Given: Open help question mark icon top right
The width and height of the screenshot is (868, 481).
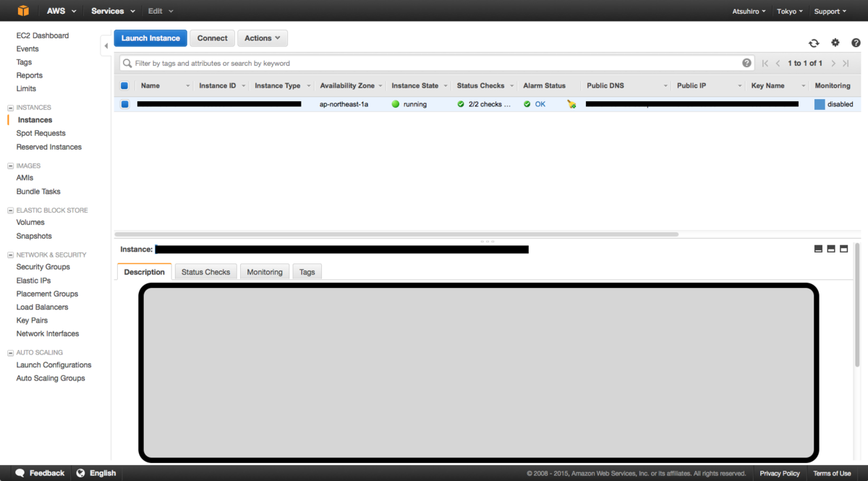Looking at the screenshot, I should pyautogui.click(x=856, y=43).
